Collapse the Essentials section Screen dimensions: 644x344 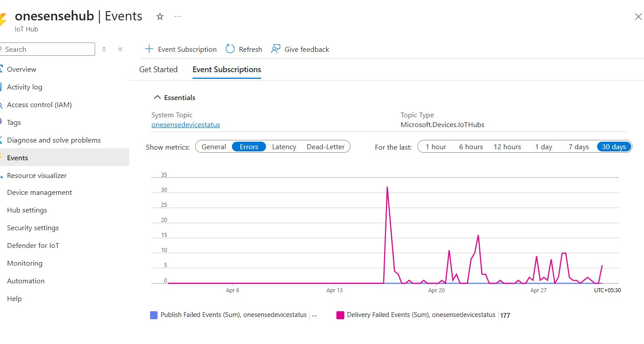coord(174,97)
